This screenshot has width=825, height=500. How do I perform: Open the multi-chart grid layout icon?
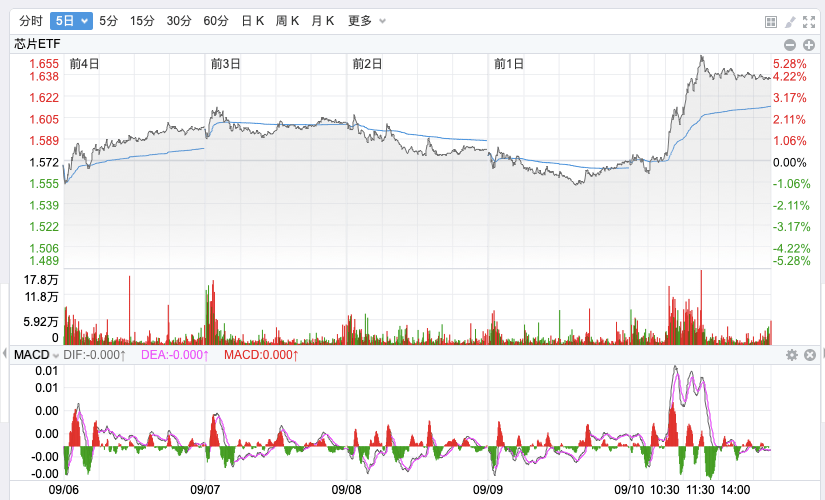771,21
